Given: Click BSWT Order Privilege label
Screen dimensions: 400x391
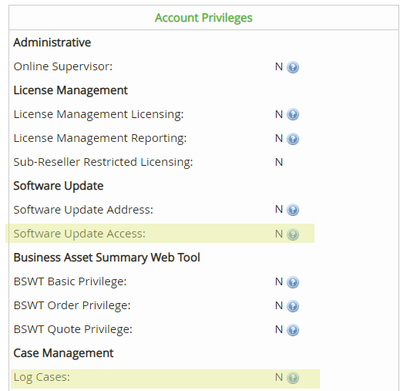Looking at the screenshot, I should (72, 305).
